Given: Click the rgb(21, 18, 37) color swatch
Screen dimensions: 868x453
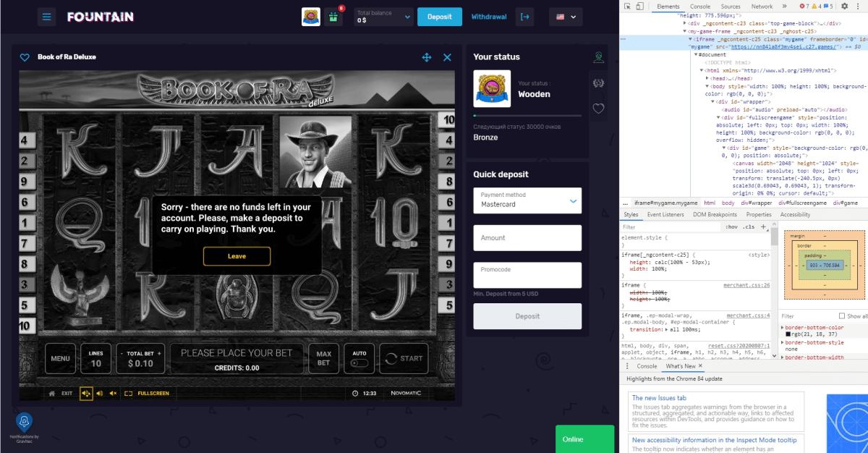Looking at the screenshot, I should [x=788, y=334].
